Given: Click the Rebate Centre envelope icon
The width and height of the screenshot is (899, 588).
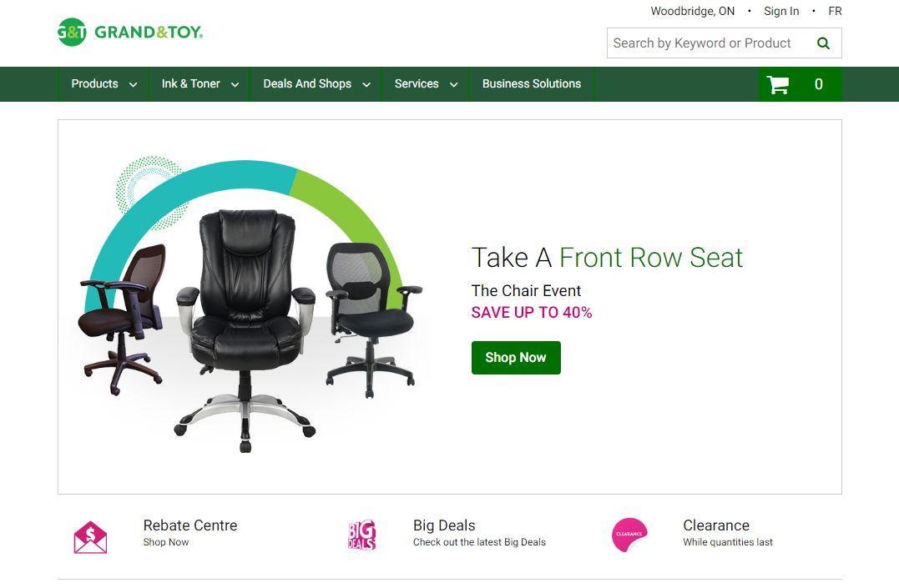Looking at the screenshot, I should click(91, 537).
